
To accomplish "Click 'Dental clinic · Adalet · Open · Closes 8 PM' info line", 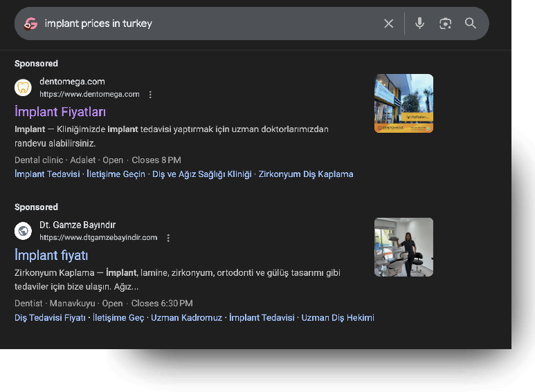I will (98, 160).
